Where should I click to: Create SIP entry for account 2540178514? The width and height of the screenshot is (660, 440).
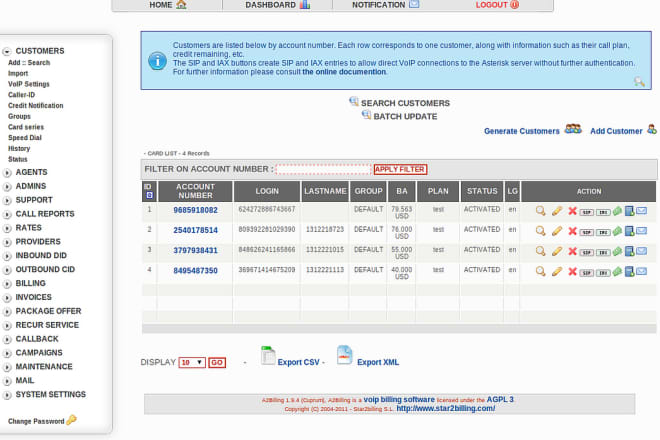coord(586,232)
